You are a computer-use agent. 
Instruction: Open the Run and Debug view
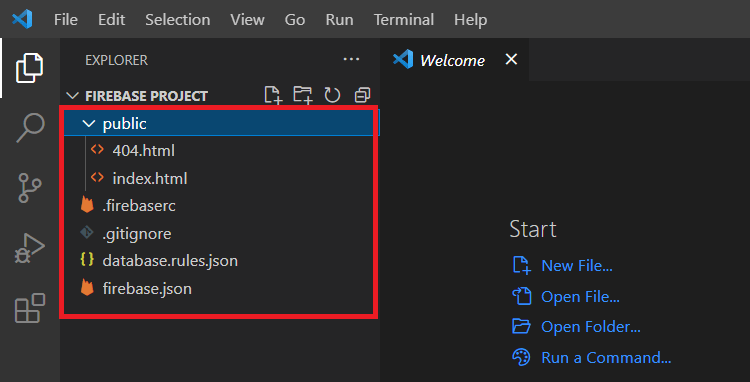click(30, 248)
